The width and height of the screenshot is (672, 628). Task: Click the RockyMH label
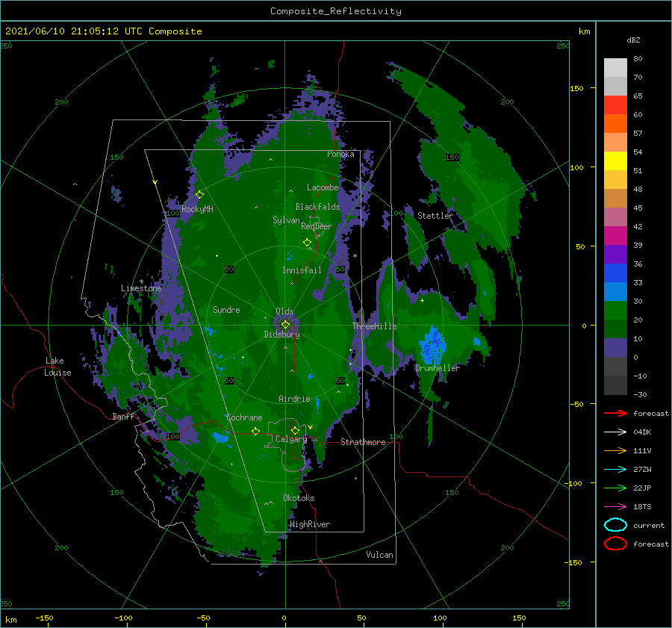[x=197, y=209]
